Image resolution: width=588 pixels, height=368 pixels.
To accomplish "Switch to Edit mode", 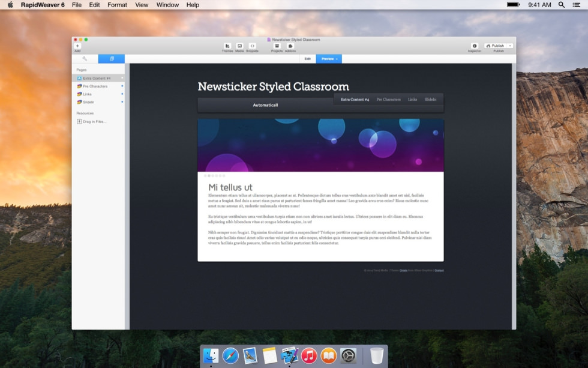I will [307, 59].
